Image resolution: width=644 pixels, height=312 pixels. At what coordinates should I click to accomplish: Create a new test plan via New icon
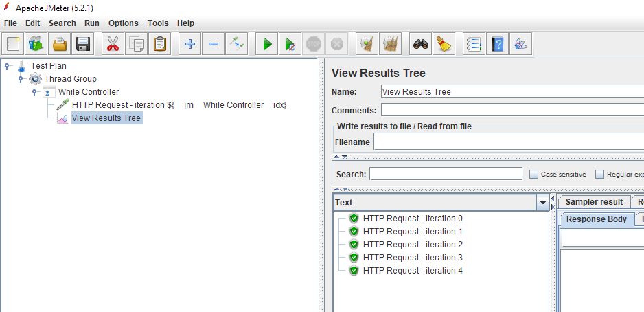(x=13, y=43)
